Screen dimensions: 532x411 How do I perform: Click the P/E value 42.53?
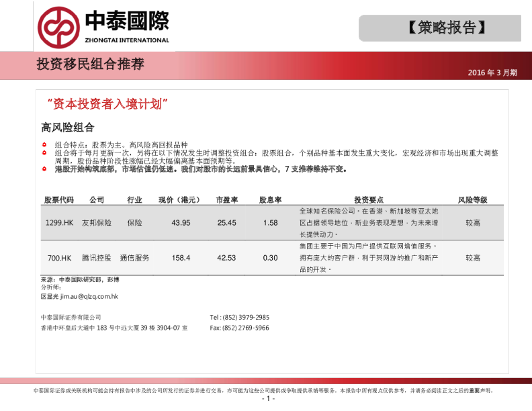point(226,258)
